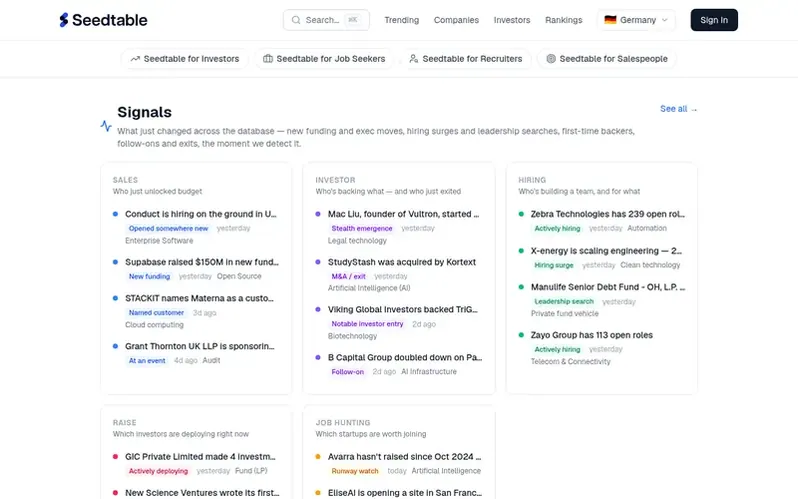Click the Named customer tag
The width and height of the screenshot is (798, 499).
click(x=156, y=313)
